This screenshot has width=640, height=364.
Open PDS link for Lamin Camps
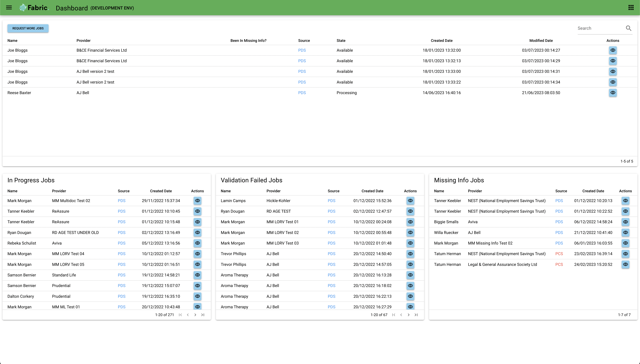331,201
